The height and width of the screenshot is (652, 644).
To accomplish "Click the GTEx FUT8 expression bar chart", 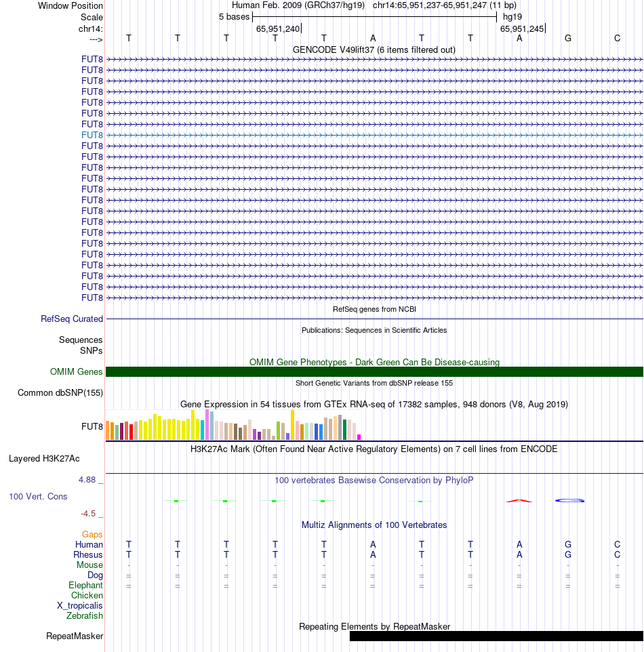I will pyautogui.click(x=233, y=425).
